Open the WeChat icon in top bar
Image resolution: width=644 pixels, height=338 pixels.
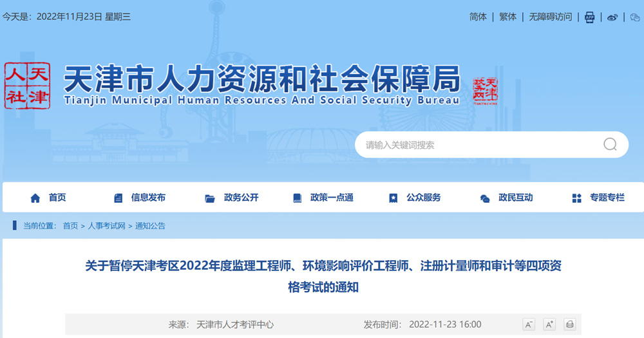634,17
